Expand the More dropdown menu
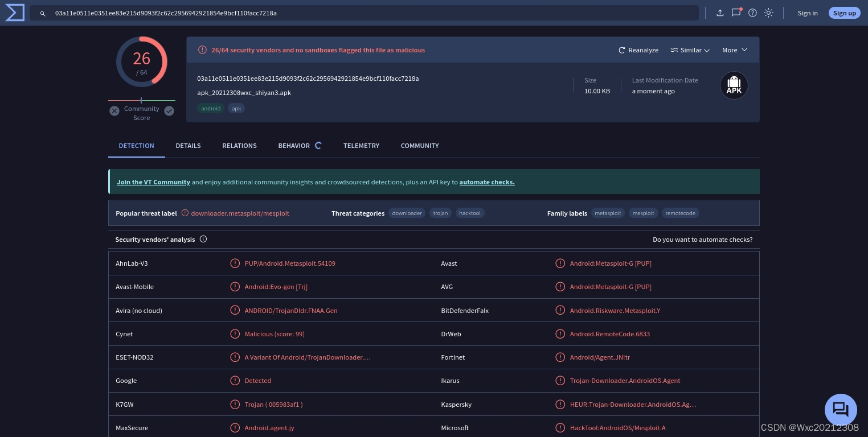Screen dimensions: 868x437 point(735,50)
